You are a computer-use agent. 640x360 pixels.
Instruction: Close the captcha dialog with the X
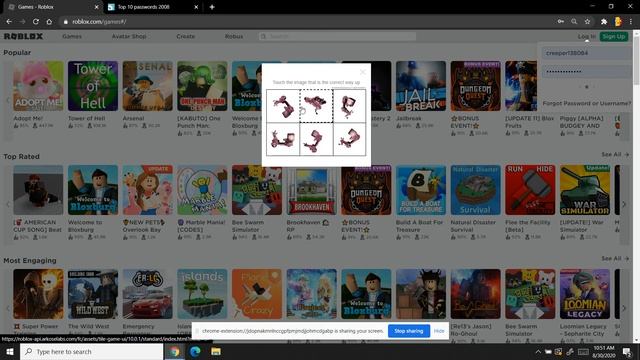coord(362,72)
